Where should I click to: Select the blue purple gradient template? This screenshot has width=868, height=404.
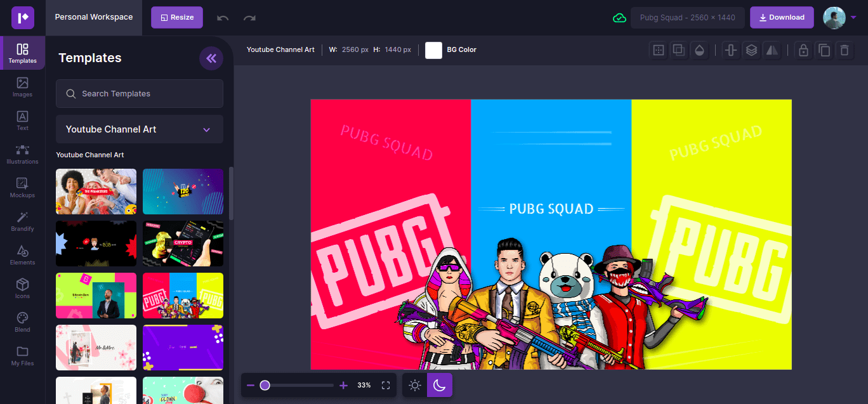tap(183, 192)
